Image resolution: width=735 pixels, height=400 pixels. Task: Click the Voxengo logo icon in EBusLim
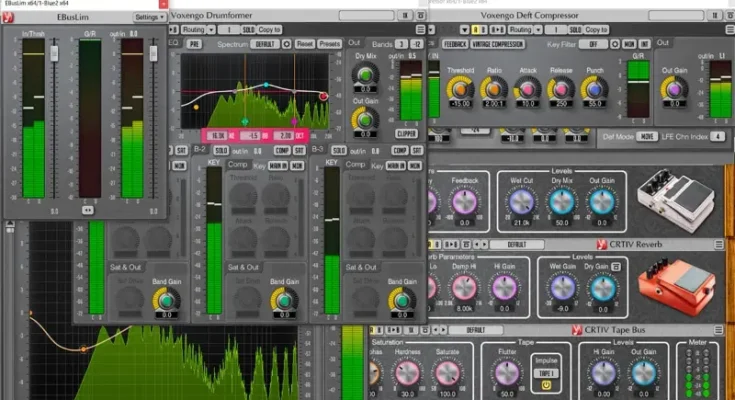(x=8, y=17)
